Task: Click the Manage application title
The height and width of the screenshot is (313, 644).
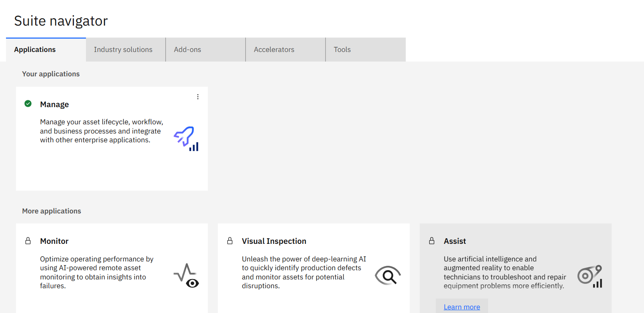Action: coord(54,104)
